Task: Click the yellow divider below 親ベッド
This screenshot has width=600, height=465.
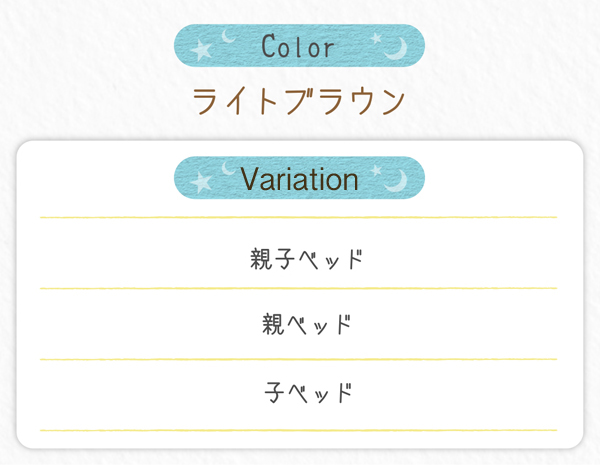Action: coord(298,359)
